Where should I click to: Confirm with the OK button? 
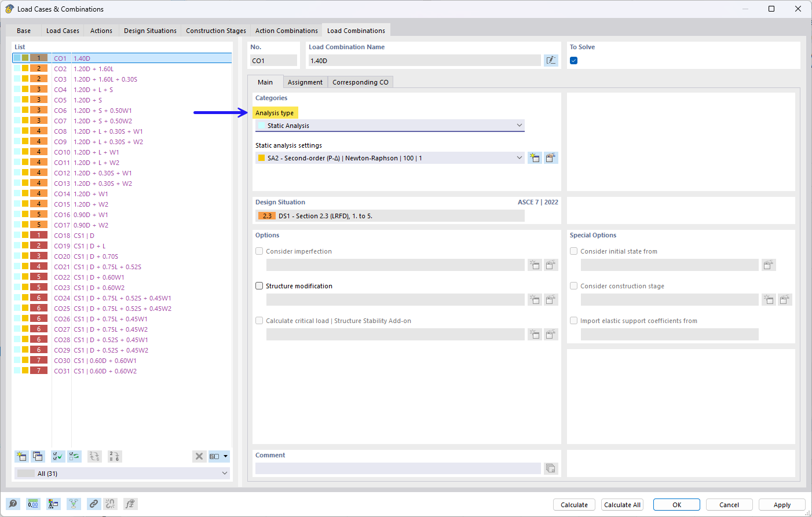click(676, 505)
